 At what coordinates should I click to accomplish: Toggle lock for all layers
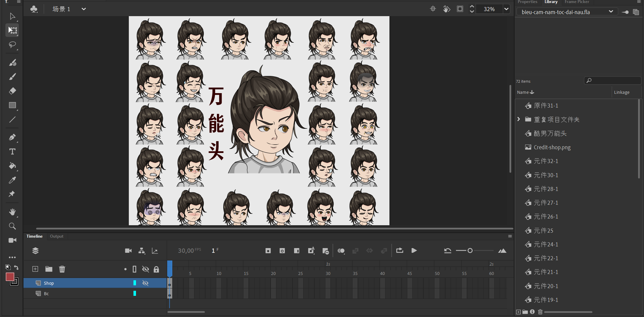pyautogui.click(x=156, y=269)
